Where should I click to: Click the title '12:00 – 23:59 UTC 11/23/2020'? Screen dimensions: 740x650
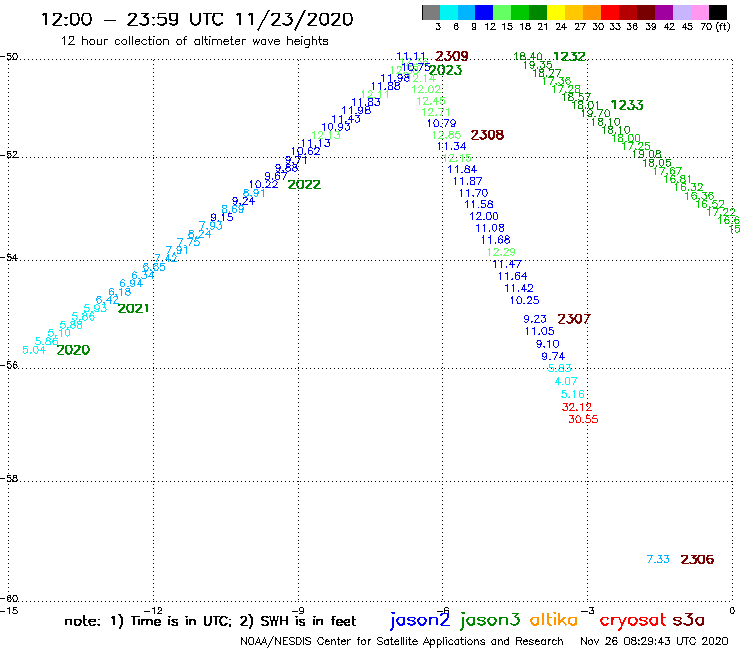[197, 19]
